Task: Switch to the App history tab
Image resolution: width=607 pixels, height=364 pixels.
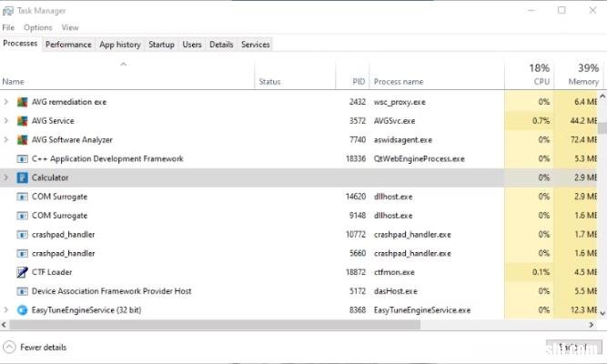Action: point(119,45)
